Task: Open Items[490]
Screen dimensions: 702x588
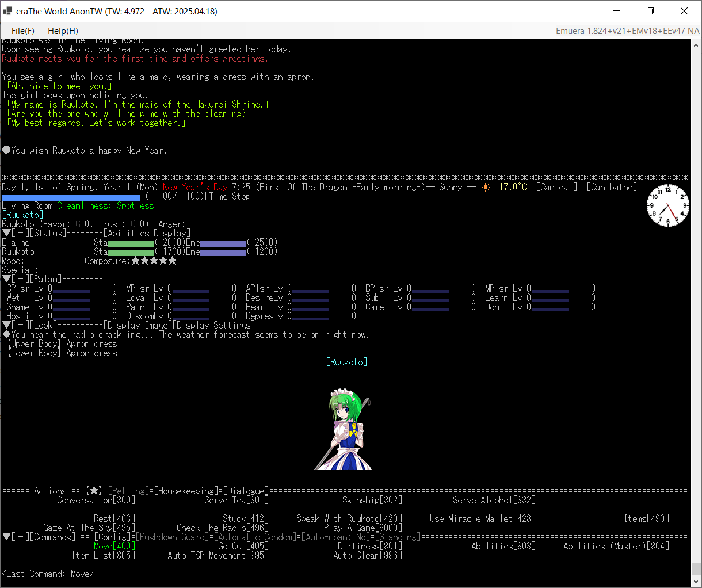Action: click(647, 518)
